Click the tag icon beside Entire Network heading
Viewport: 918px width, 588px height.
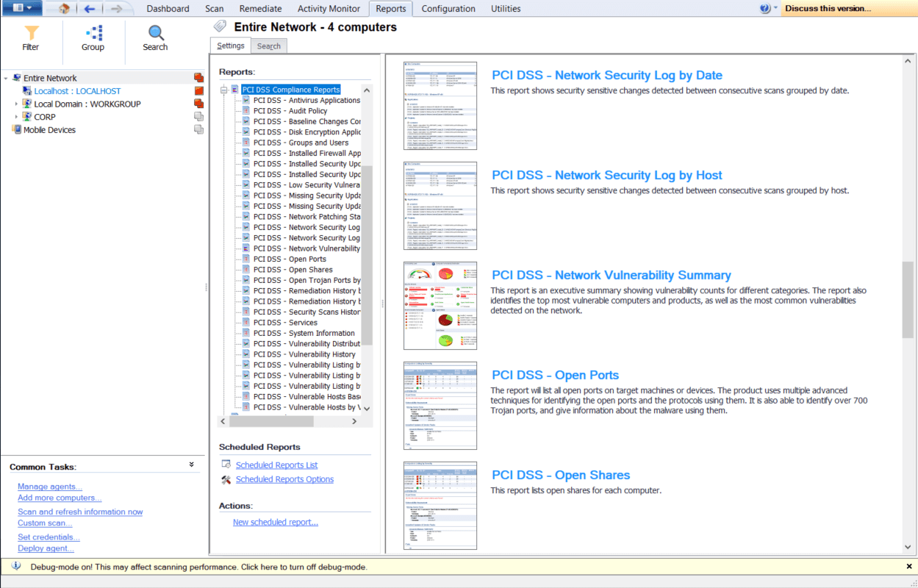point(220,26)
